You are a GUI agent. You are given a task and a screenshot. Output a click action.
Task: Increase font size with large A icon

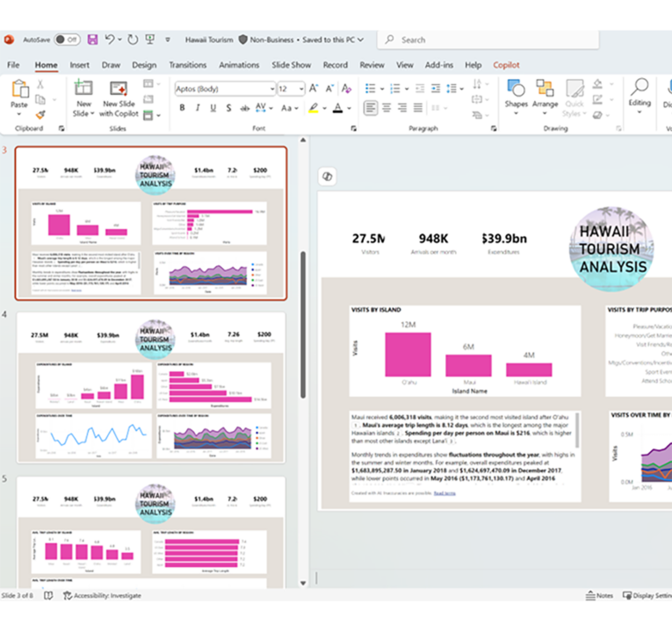click(314, 89)
